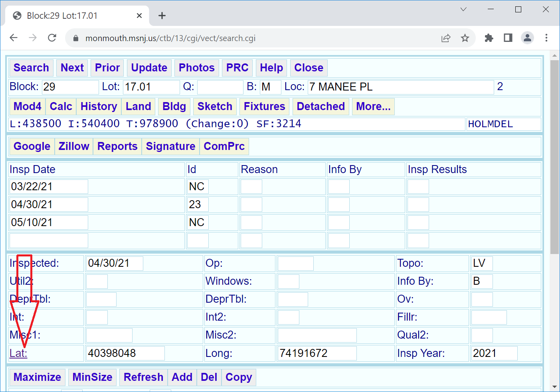Image resolution: width=560 pixels, height=392 pixels.
Task: Open the Reports button
Action: pos(117,146)
